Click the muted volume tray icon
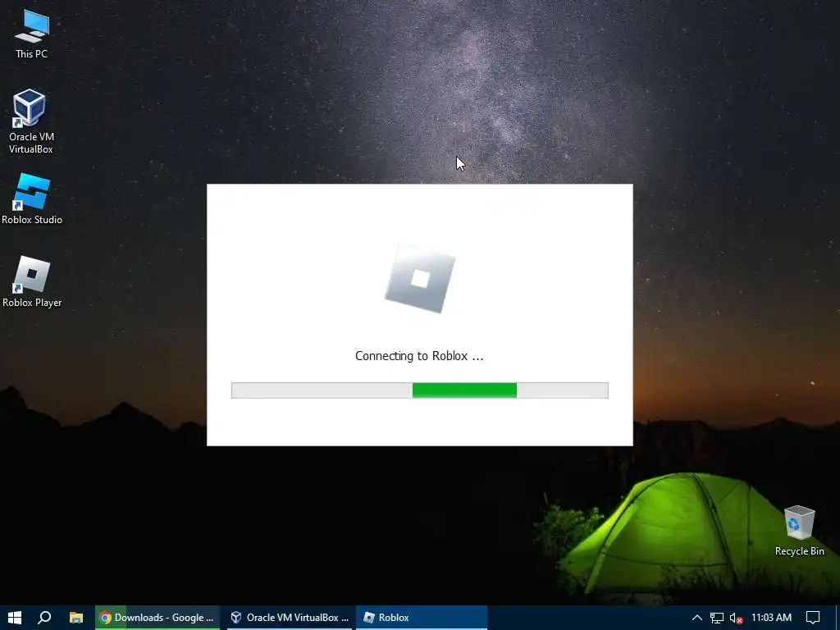The image size is (840, 630). click(736, 618)
